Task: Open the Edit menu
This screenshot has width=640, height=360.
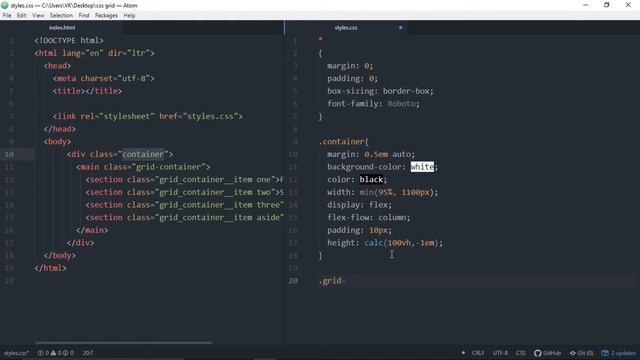Action: [22, 16]
